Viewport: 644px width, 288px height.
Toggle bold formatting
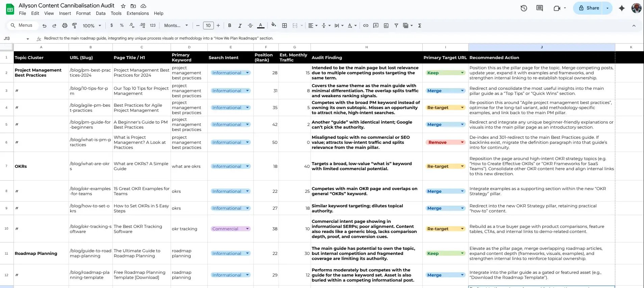point(230,26)
